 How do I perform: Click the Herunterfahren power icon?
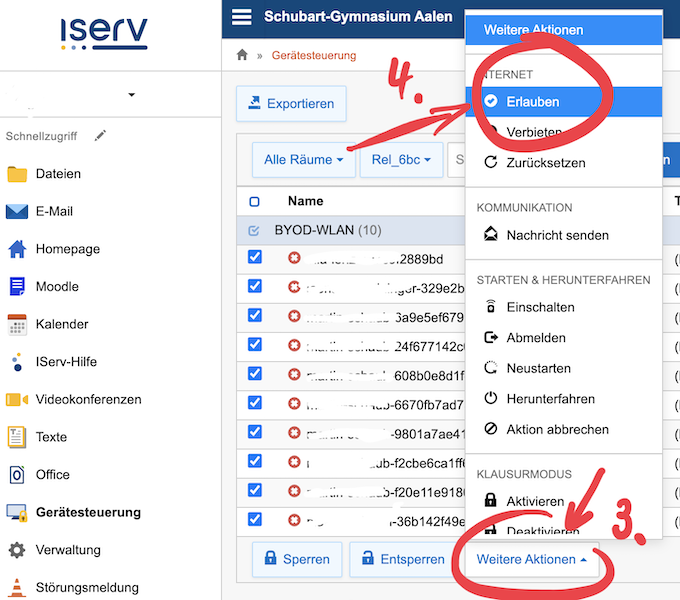490,398
